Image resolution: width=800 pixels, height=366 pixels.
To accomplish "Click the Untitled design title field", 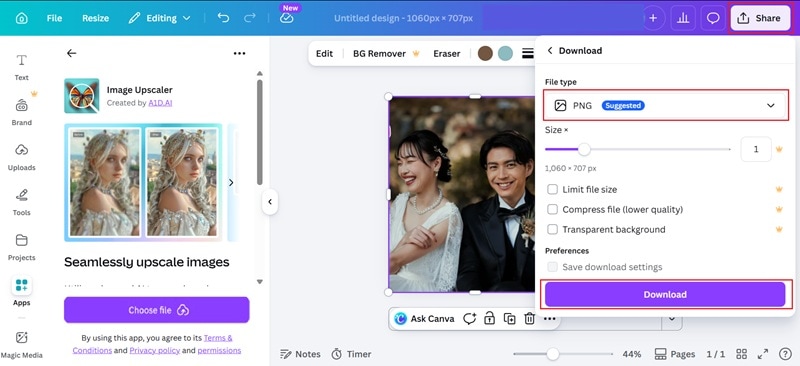I will tap(403, 18).
